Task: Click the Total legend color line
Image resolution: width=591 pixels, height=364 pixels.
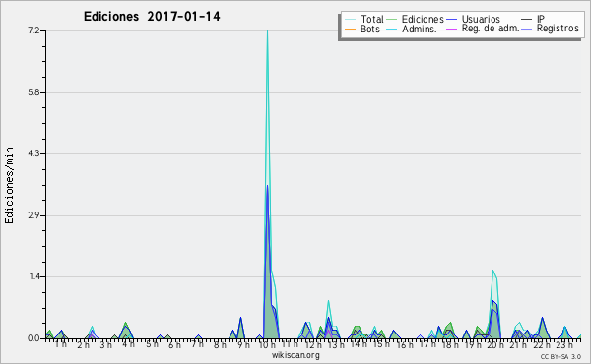Action: 350,20
